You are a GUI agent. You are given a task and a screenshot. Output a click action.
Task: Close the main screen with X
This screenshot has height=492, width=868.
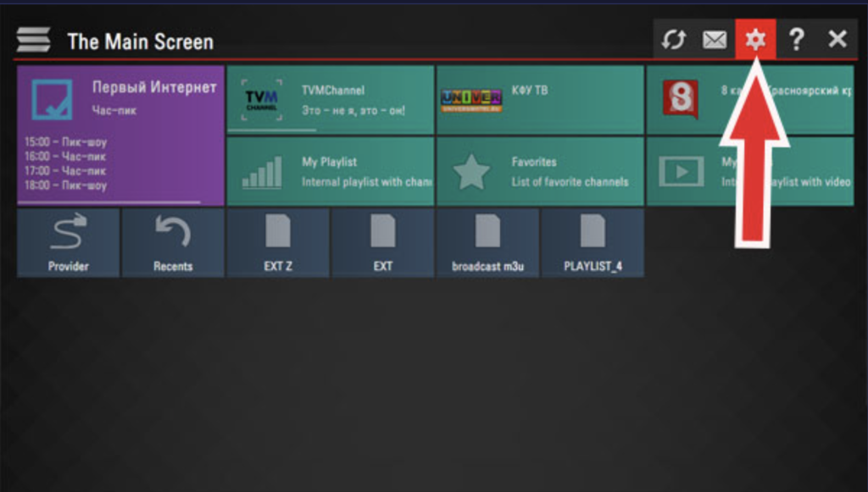(837, 40)
